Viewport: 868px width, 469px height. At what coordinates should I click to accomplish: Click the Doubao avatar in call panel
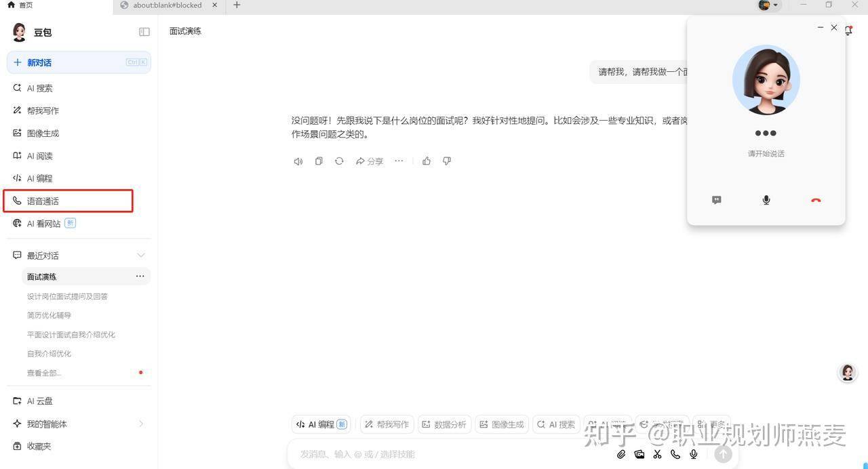click(766, 79)
